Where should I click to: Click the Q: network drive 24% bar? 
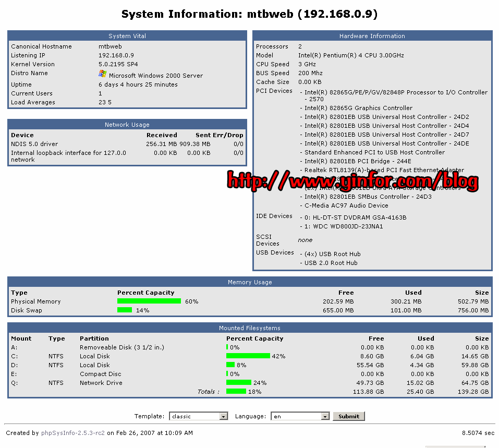(238, 383)
